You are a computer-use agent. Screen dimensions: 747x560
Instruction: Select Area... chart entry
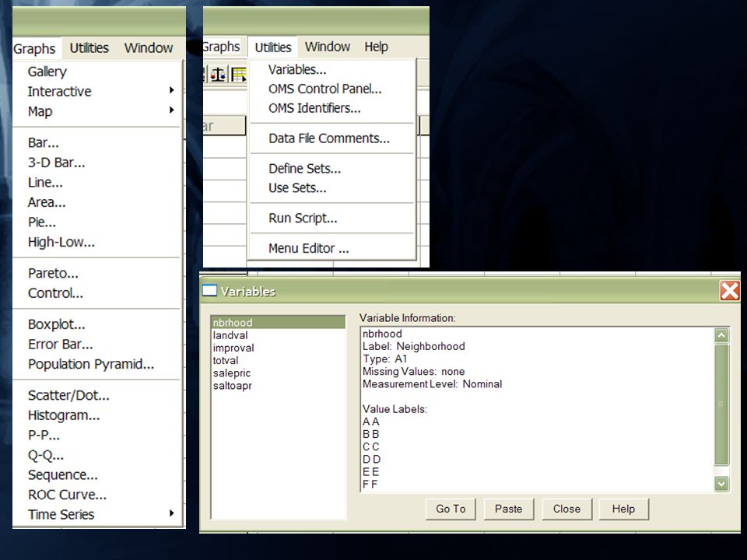(47, 202)
